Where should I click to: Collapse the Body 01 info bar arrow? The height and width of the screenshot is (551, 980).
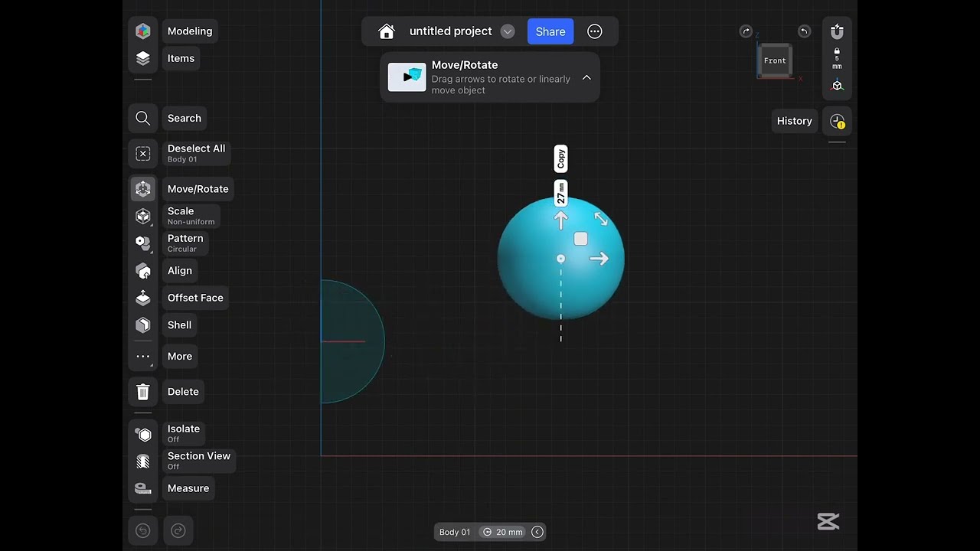pos(537,532)
